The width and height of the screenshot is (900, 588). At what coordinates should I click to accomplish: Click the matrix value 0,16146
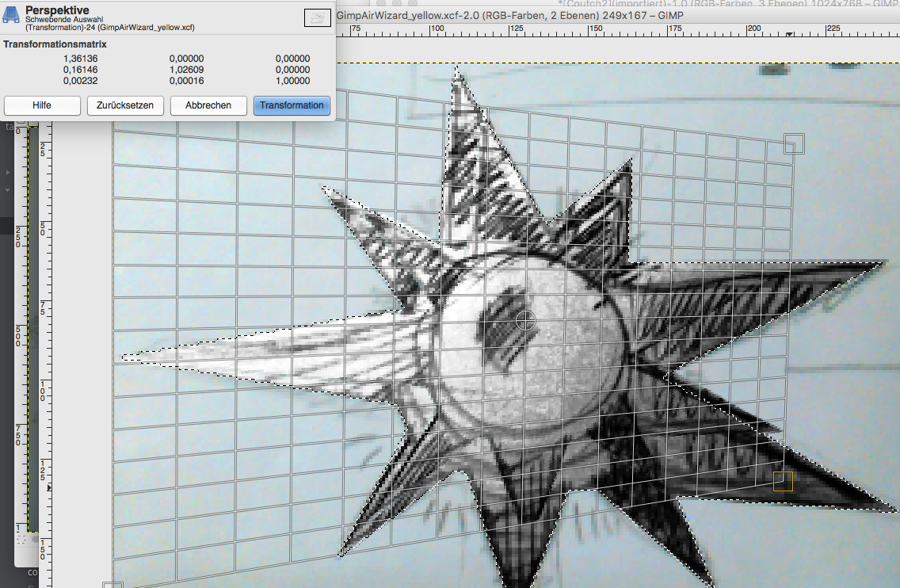tap(80, 70)
